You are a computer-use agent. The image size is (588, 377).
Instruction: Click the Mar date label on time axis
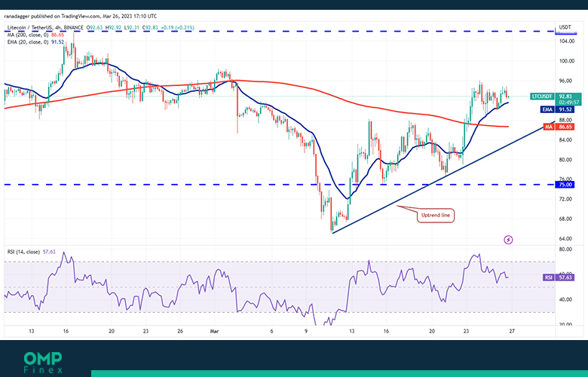point(214,331)
